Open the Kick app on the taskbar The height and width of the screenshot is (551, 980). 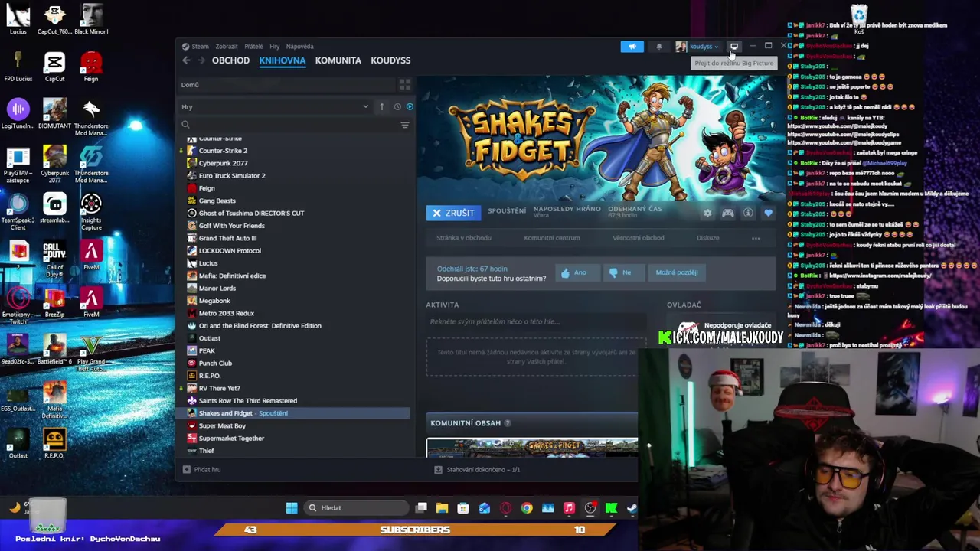[611, 507]
